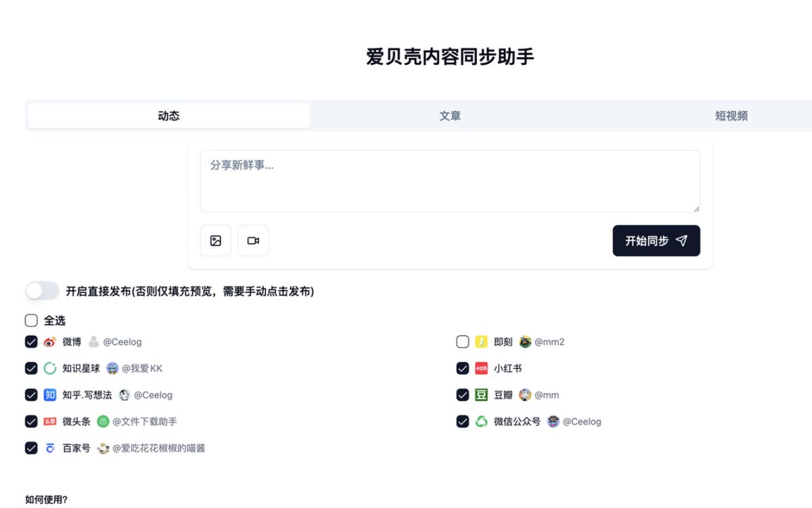The width and height of the screenshot is (812, 508).
Task: Click the @mm2 avatar
Action: (x=525, y=342)
